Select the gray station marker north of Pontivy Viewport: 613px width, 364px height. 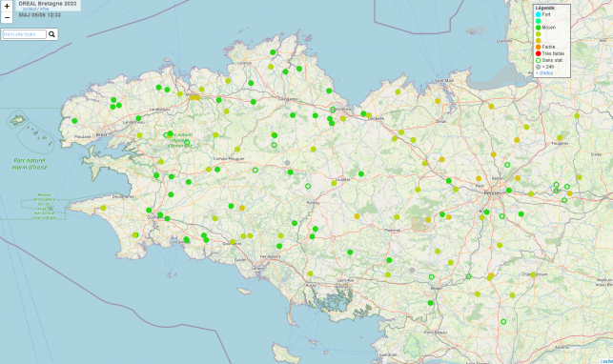click(287, 163)
